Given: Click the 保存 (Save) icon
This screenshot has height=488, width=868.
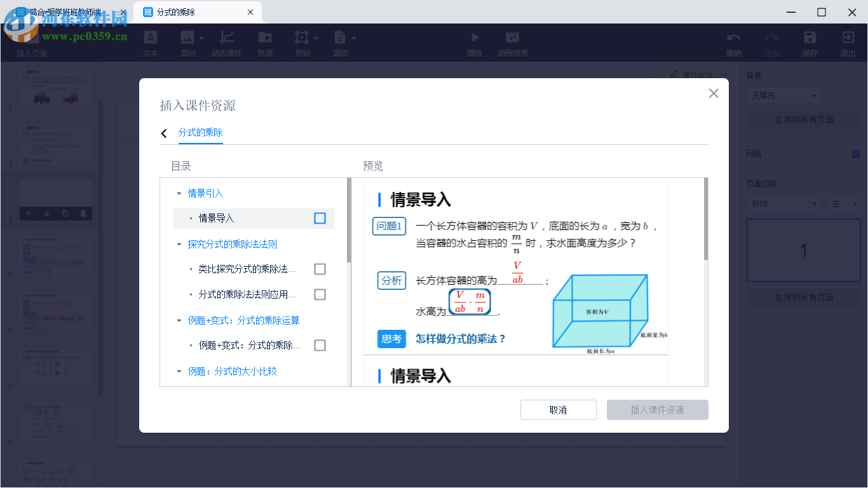Looking at the screenshot, I should point(809,42).
